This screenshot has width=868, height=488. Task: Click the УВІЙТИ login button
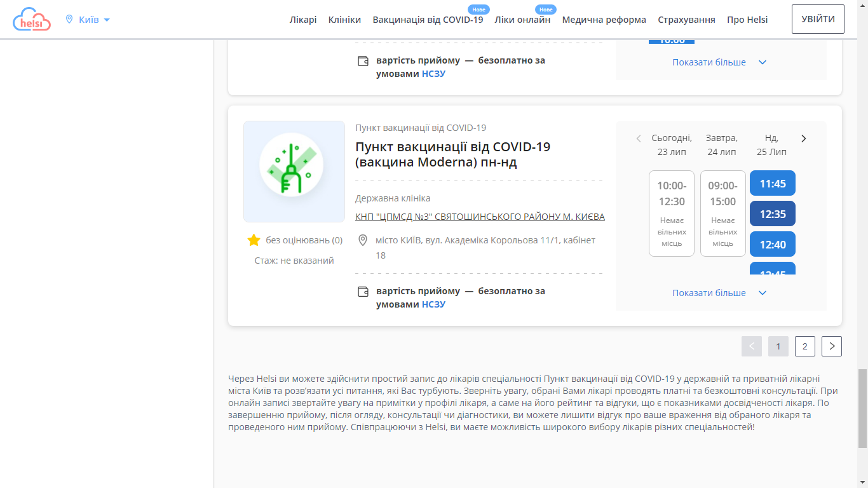[x=818, y=19]
